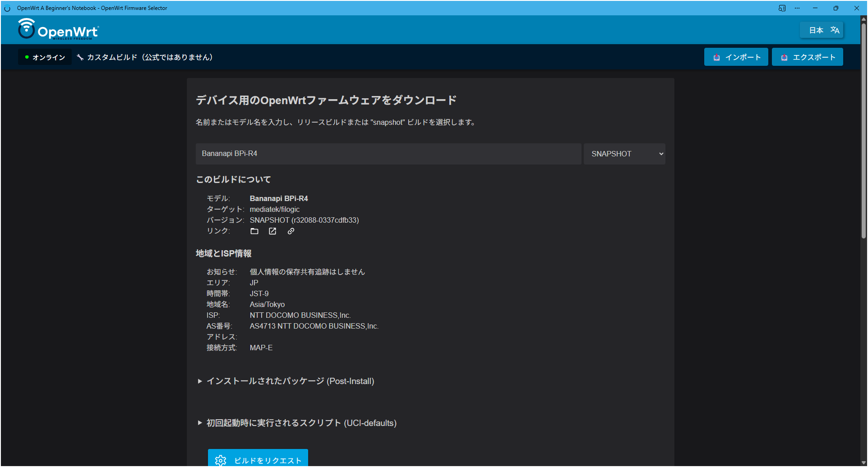The height and width of the screenshot is (467, 868).
Task: Click the green online status dot
Action: 27,57
